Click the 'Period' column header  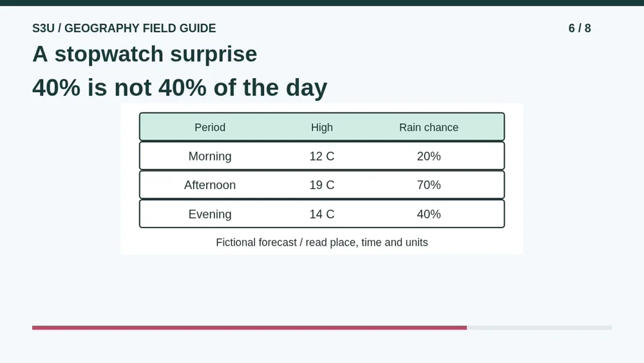(x=210, y=128)
